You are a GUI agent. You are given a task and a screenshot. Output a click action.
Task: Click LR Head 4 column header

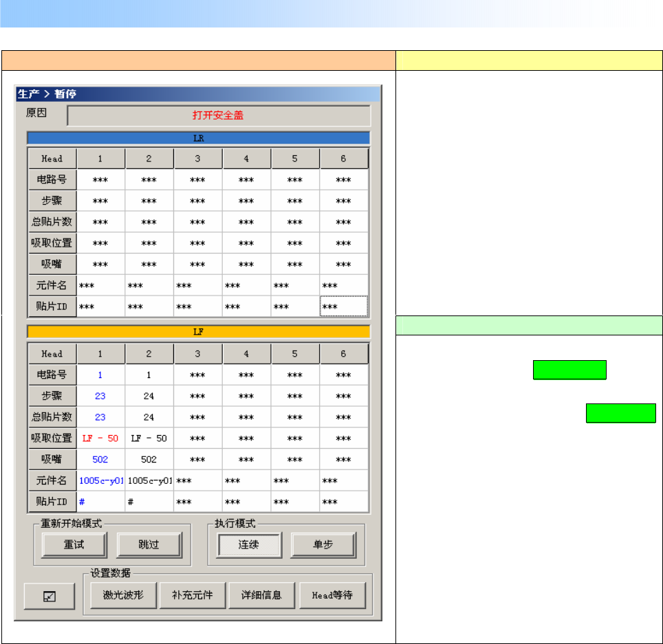point(246,159)
